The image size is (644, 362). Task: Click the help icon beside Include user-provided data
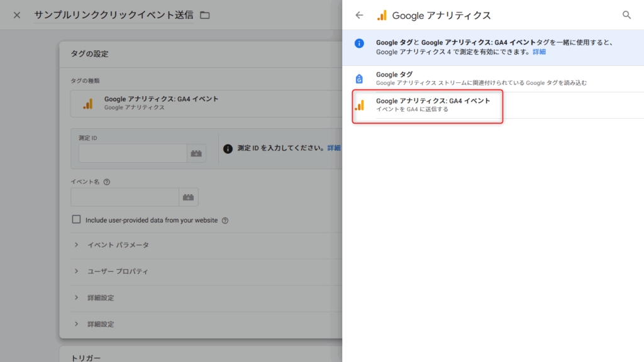pos(225,221)
